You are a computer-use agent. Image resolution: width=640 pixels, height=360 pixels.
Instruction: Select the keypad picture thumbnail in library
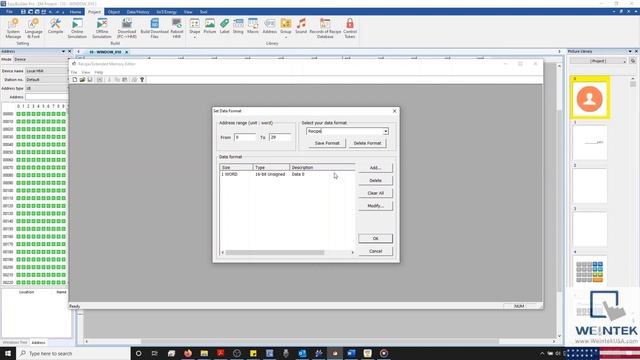tap(590, 272)
